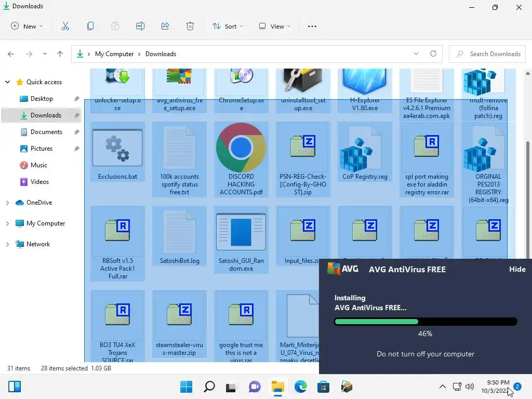Viewport: 532px width, 399px height.
Task: Select the Exclusions.bat file
Action: (118, 152)
